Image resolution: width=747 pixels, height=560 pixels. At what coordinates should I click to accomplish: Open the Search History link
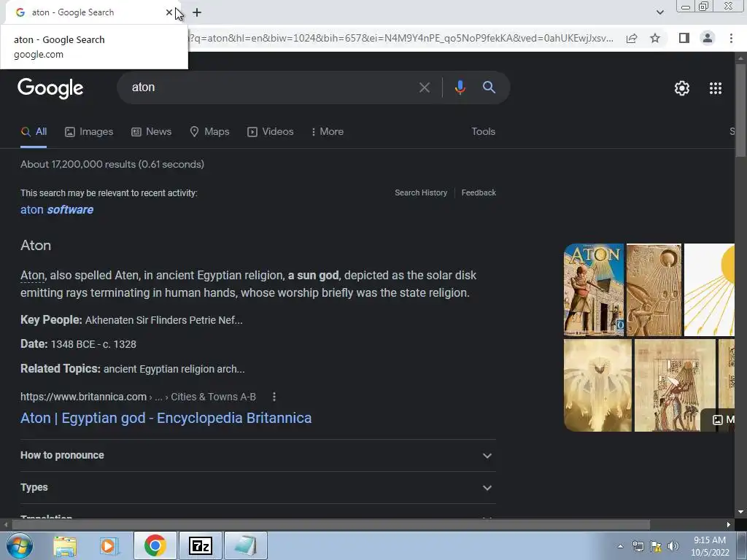point(421,192)
